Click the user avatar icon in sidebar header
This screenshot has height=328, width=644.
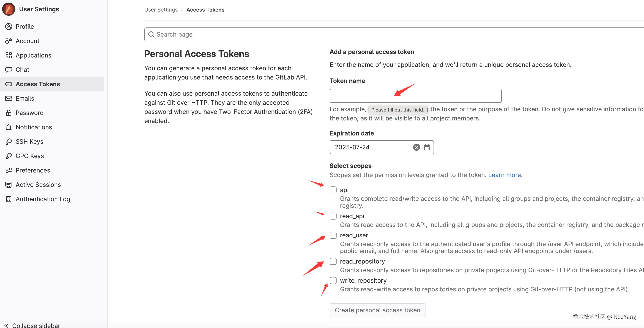click(x=8, y=9)
